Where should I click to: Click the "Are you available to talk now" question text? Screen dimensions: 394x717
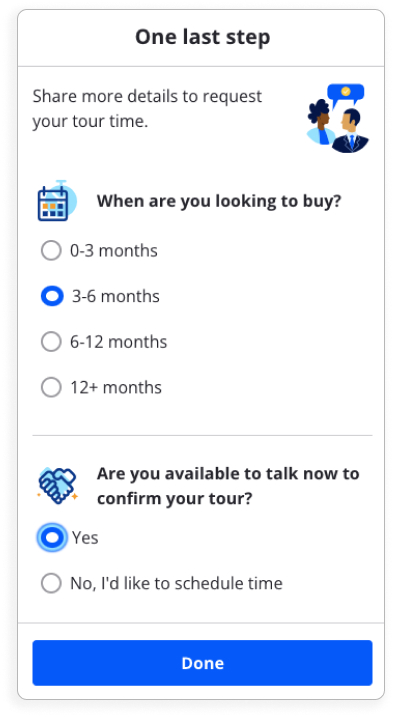(x=228, y=486)
